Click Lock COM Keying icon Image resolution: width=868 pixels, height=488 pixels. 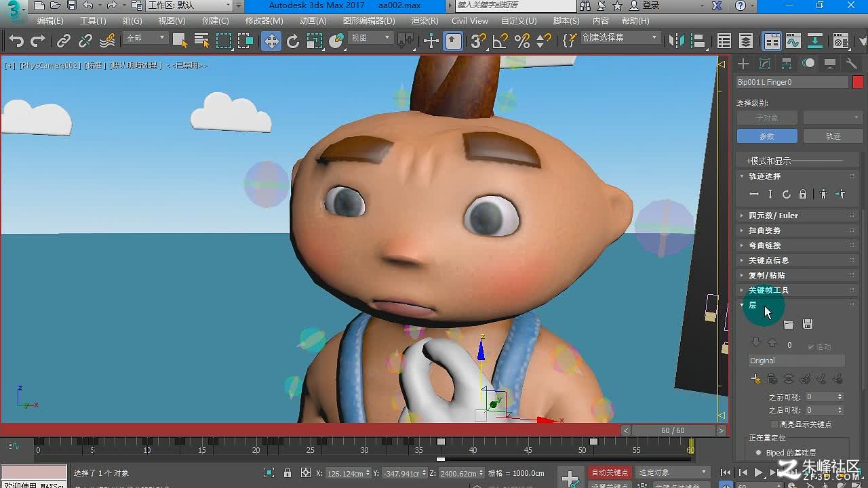[803, 195]
